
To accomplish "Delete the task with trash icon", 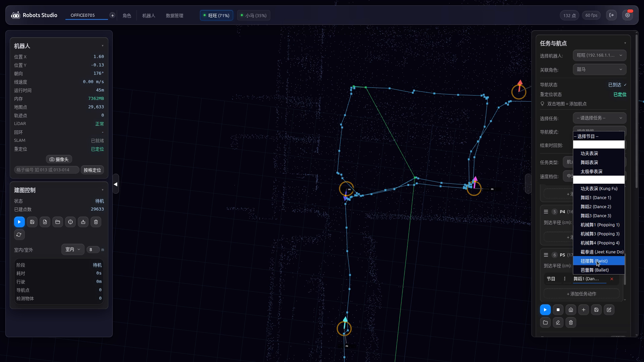I will 571,322.
